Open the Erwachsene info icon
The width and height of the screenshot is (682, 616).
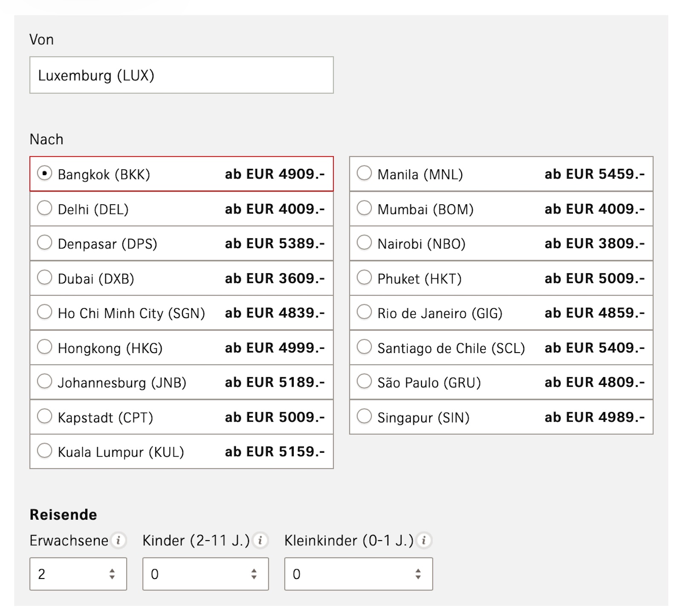point(118,540)
